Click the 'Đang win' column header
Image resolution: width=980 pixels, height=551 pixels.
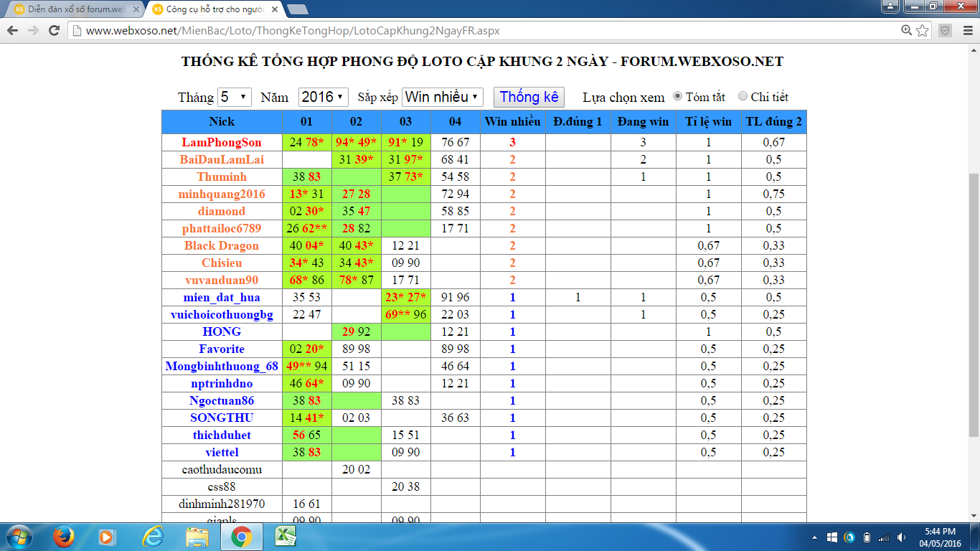[643, 121]
